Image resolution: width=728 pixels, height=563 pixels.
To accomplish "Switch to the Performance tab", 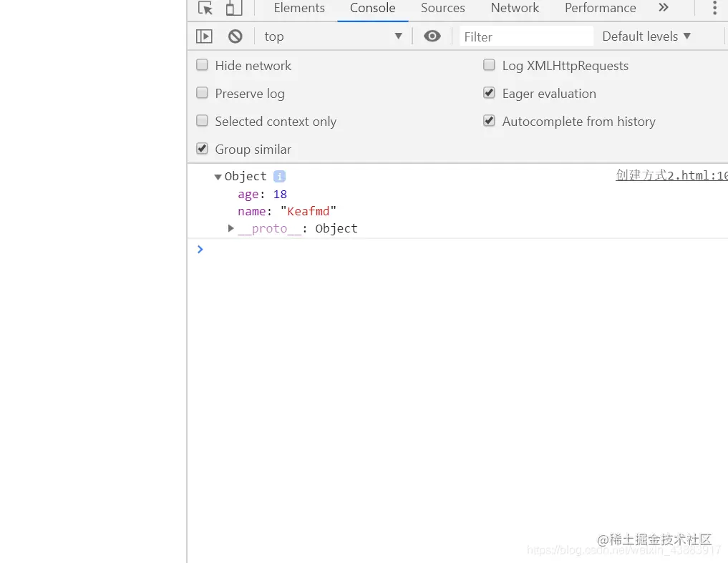I will click(601, 8).
